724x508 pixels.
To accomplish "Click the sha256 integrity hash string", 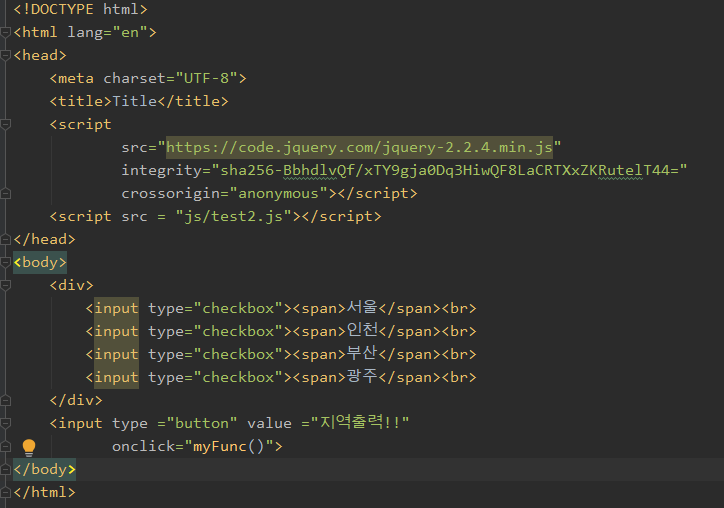I will tap(449, 171).
